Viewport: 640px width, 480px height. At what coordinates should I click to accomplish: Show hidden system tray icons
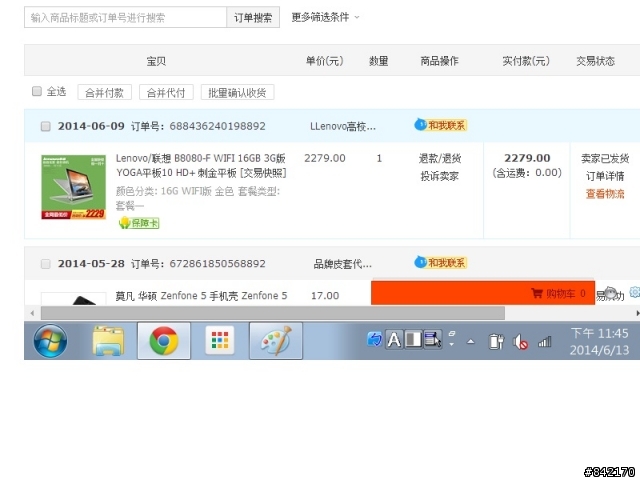471,342
